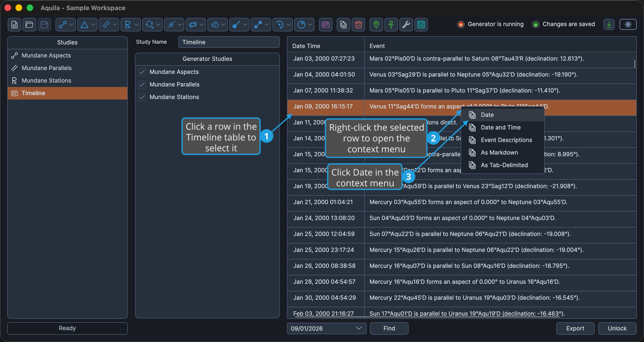This screenshot has height=342, width=644.
Task: Open the orbit tool dropdown arrow
Action: click(x=202, y=25)
